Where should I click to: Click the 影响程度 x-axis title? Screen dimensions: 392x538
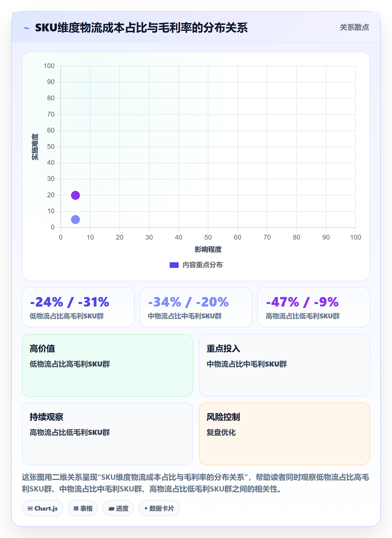[x=208, y=249]
